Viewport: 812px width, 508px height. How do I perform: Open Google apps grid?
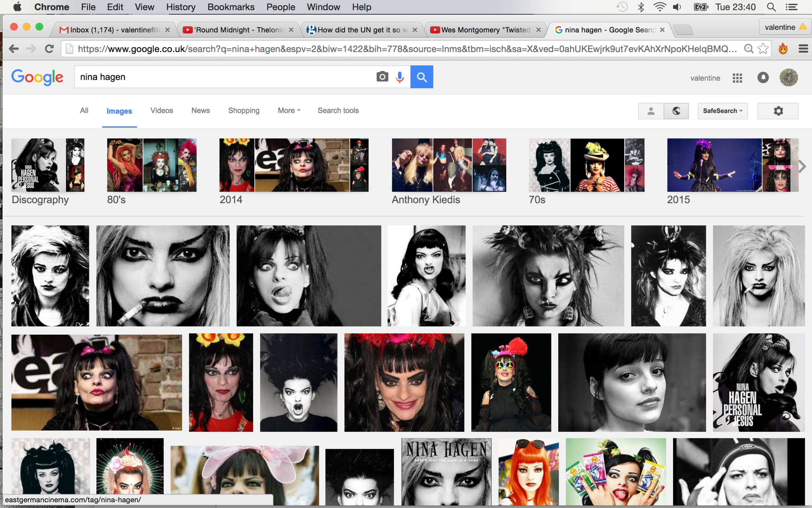737,78
